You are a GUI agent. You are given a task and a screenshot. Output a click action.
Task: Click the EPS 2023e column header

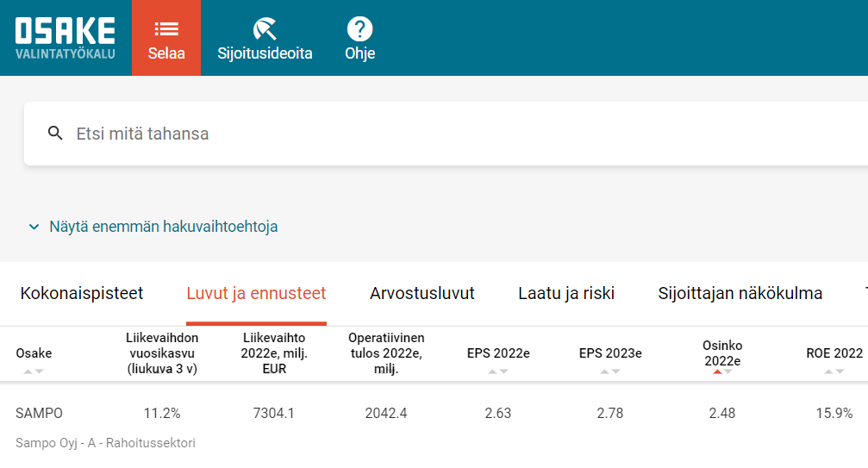(x=610, y=353)
